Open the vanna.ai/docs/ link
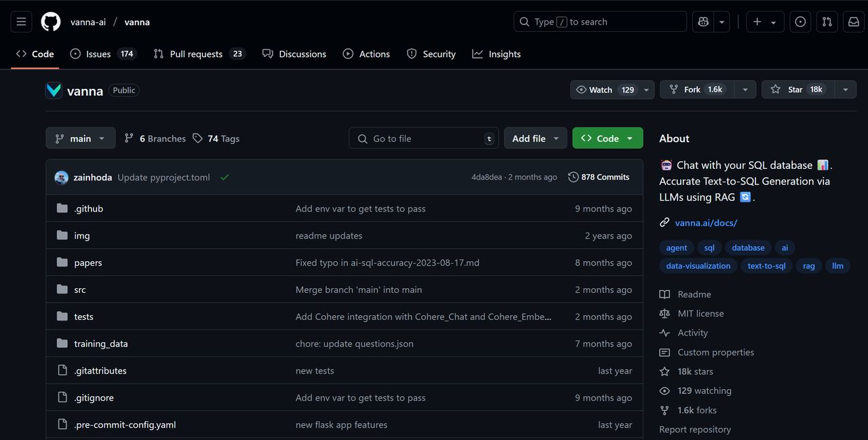Image resolution: width=868 pixels, height=440 pixels. (705, 222)
